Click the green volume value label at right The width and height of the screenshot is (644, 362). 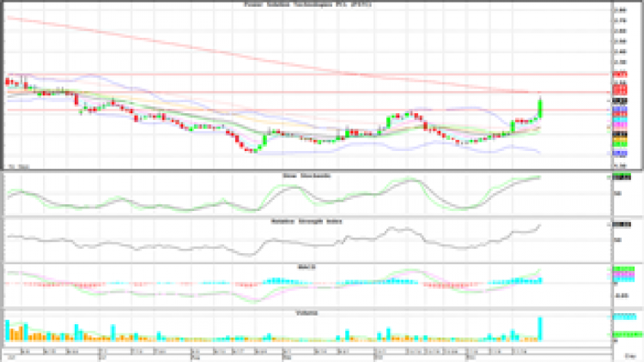[x=627, y=333]
